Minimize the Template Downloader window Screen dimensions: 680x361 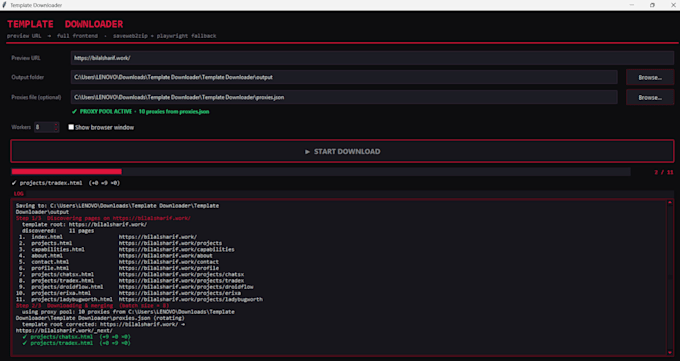[x=631, y=5]
